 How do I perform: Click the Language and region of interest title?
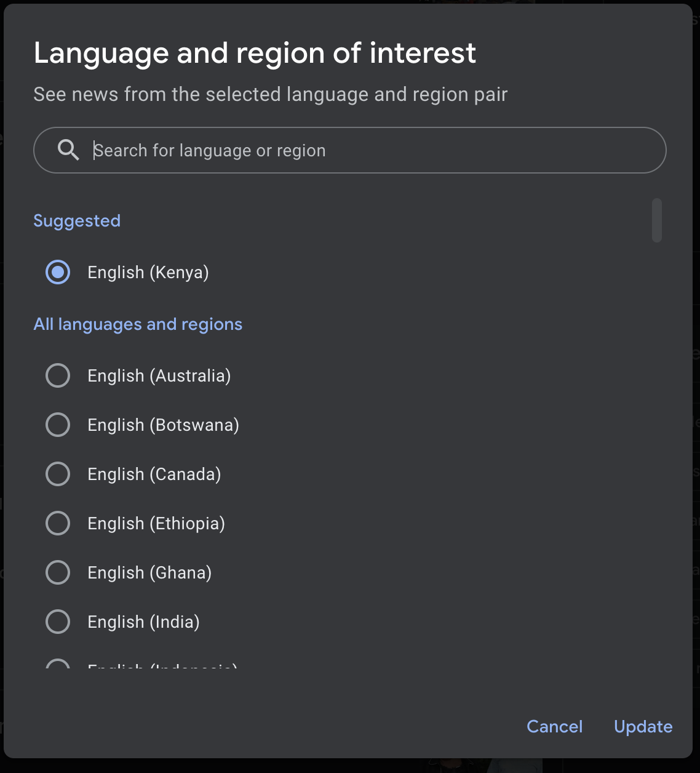pos(255,53)
